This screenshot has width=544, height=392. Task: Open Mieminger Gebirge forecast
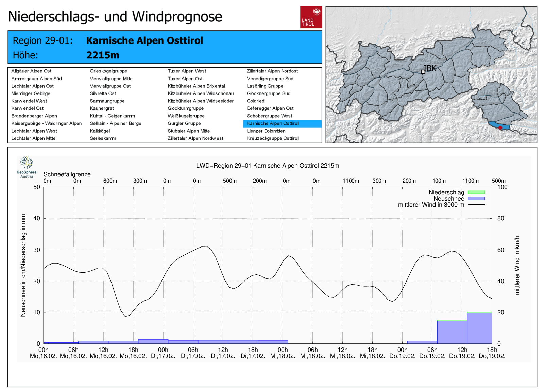click(x=31, y=93)
